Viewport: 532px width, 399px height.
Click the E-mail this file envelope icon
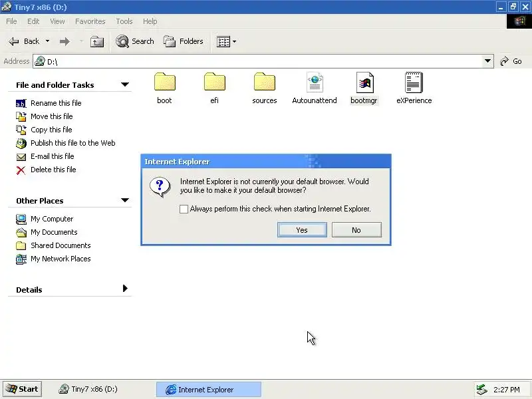tap(21, 157)
